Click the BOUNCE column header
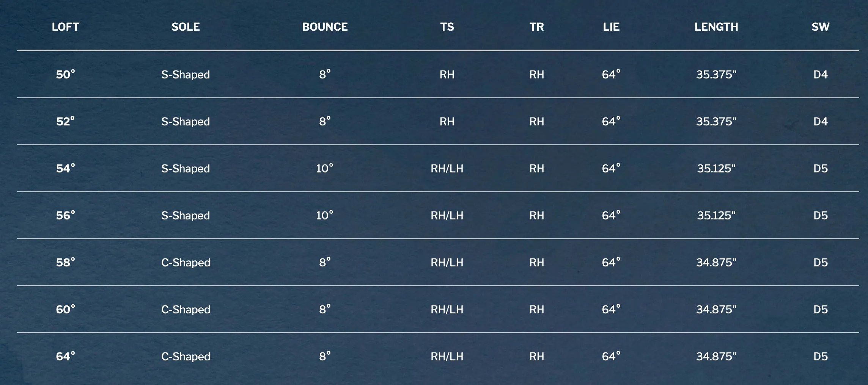Screen dimensions: 868x385 [x=325, y=27]
